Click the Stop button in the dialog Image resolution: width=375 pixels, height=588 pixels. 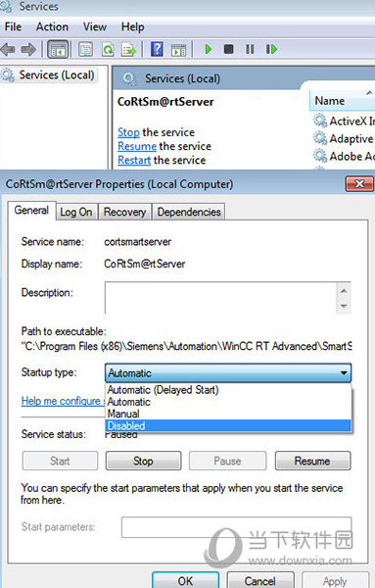click(x=143, y=461)
